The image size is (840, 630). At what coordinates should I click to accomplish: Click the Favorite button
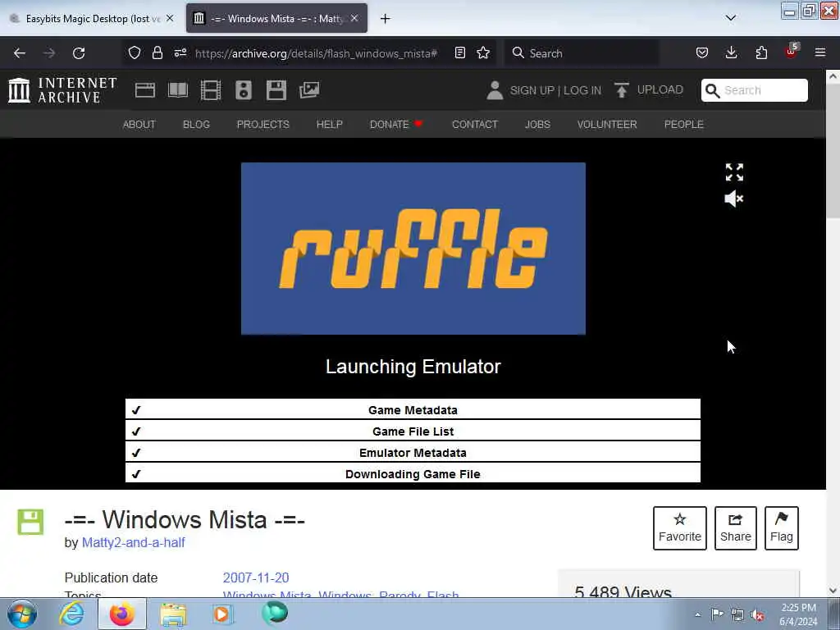click(680, 528)
